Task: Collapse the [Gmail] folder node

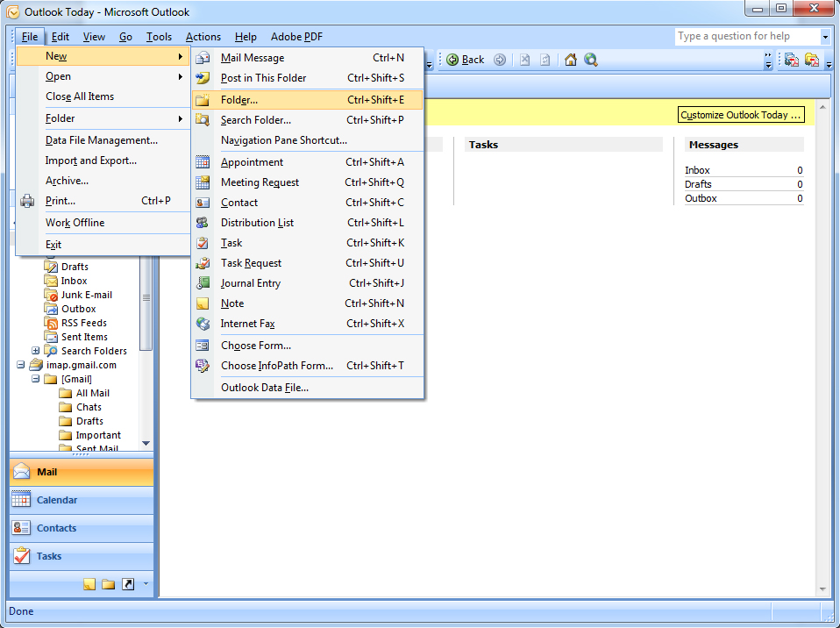Action: tap(35, 379)
